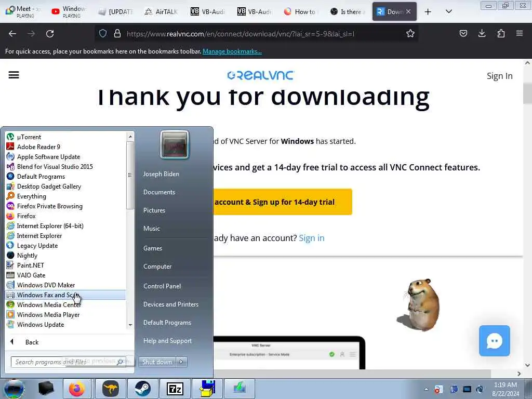Open 7-Zip from the taskbar
Viewport: 532px width, 399px height.
(175, 389)
